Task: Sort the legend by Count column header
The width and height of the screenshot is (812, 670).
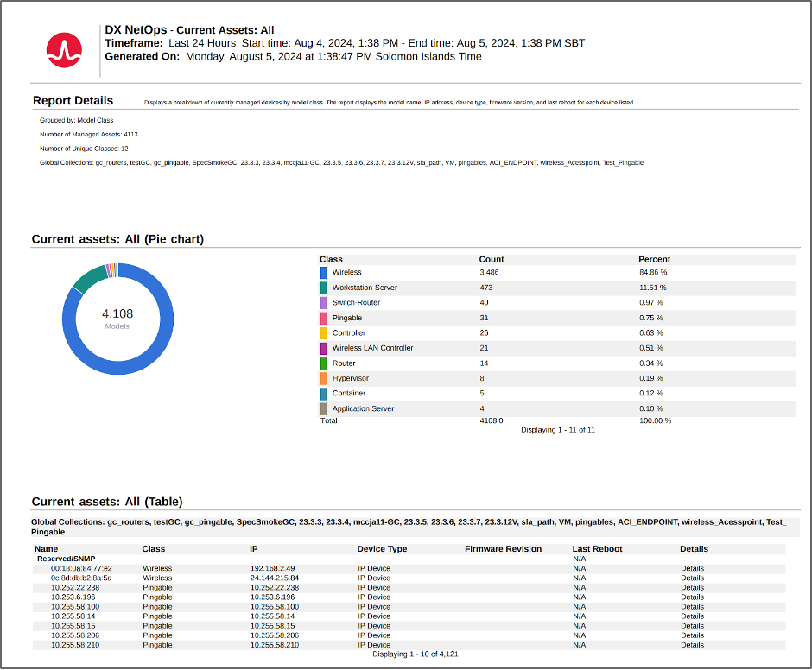Action: click(492, 259)
